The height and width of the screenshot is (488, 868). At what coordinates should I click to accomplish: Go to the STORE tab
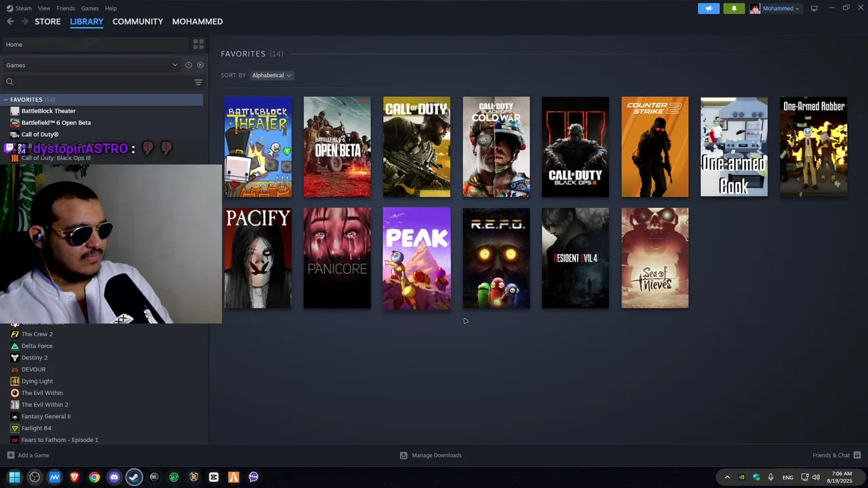[47, 22]
